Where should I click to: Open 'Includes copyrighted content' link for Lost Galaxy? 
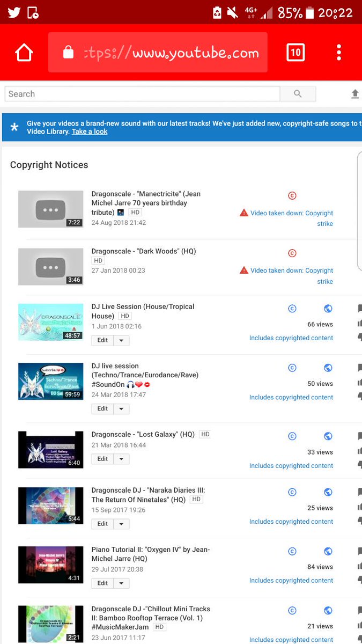291,466
